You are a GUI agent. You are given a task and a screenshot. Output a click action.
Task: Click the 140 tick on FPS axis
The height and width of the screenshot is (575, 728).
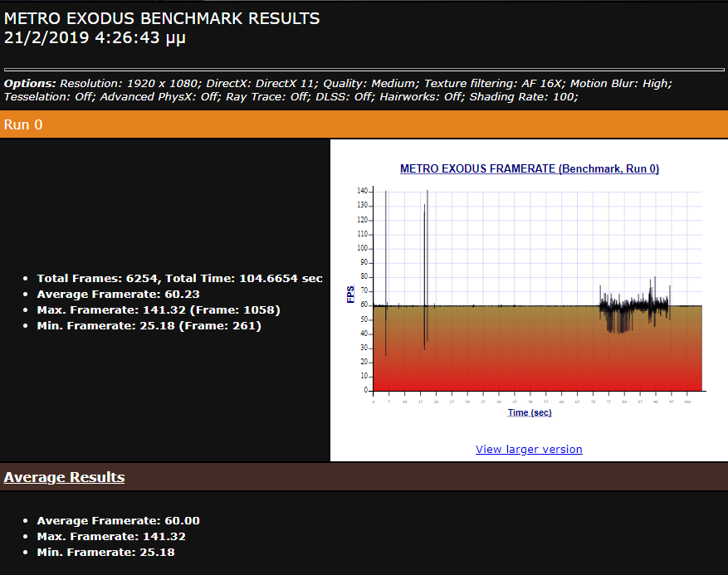pos(363,191)
